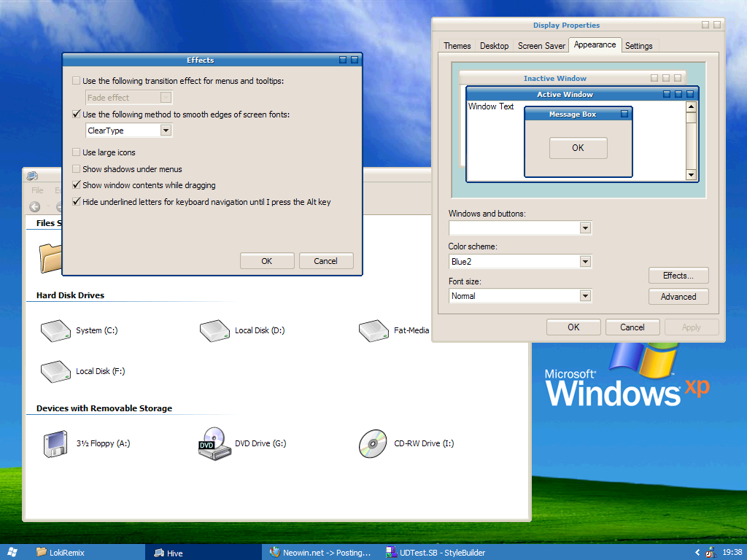Open the 3½ Floppy (A:) icon
Screen dimensions: 747x560
[55, 443]
